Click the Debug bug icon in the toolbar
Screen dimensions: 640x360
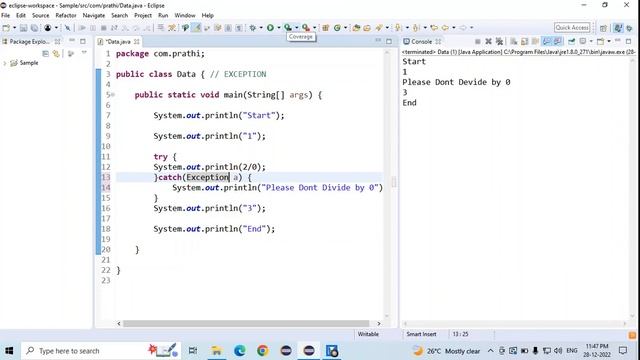coord(253,28)
